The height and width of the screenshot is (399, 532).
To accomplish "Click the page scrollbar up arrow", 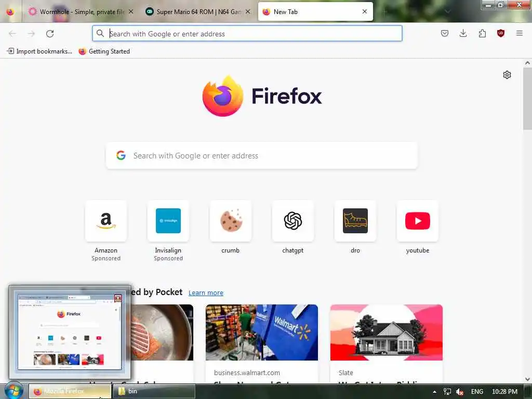I will [527, 63].
